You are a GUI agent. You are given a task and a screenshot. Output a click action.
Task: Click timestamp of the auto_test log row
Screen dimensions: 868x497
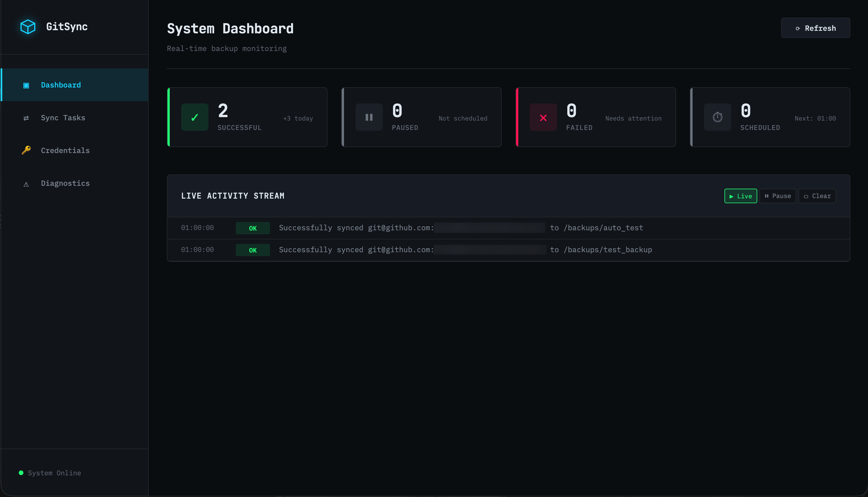pos(197,228)
